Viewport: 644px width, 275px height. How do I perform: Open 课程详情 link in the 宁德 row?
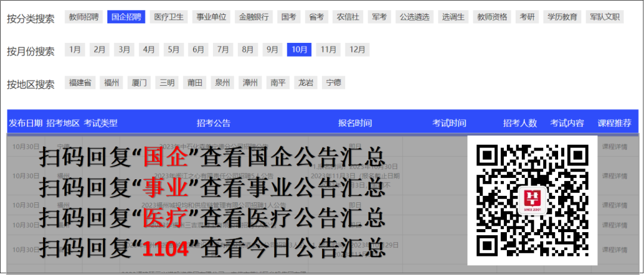614,146
